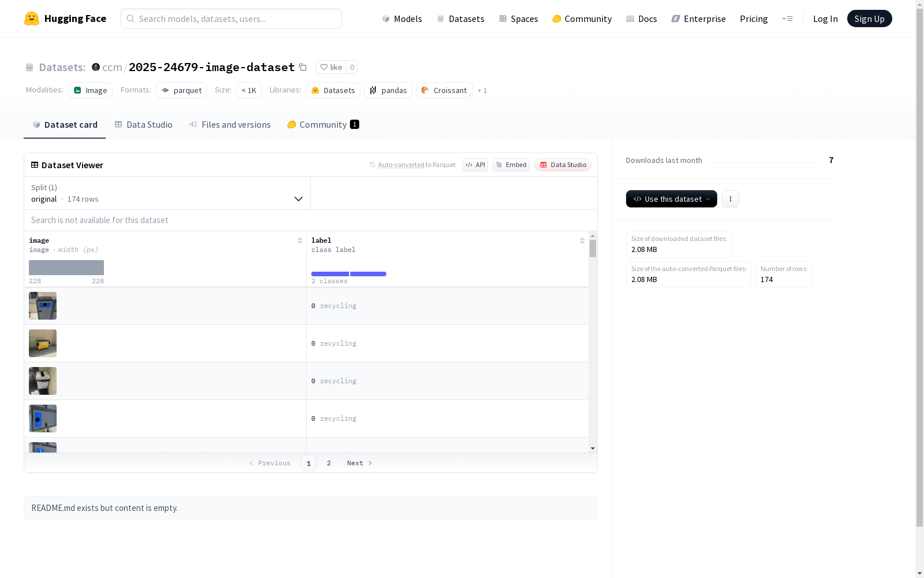Focus the search models, datasets, users field
The width and height of the screenshot is (924, 578).
coord(231,18)
